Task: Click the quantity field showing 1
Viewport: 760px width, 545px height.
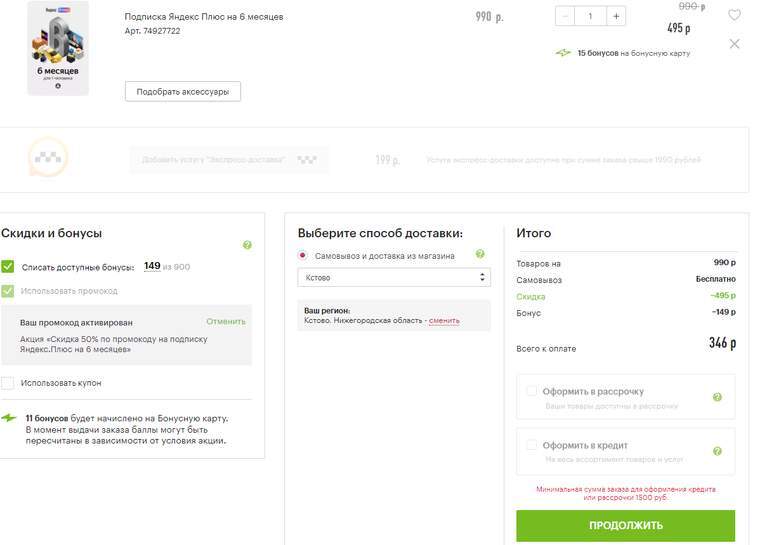Action: (590, 16)
